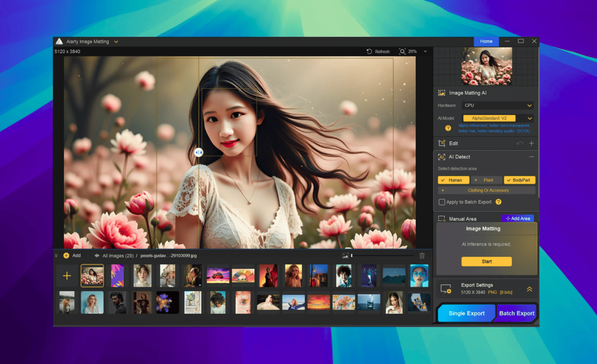Check the Apply to Batch Export checkbox
Screen dimensions: 597x364
[442, 202]
